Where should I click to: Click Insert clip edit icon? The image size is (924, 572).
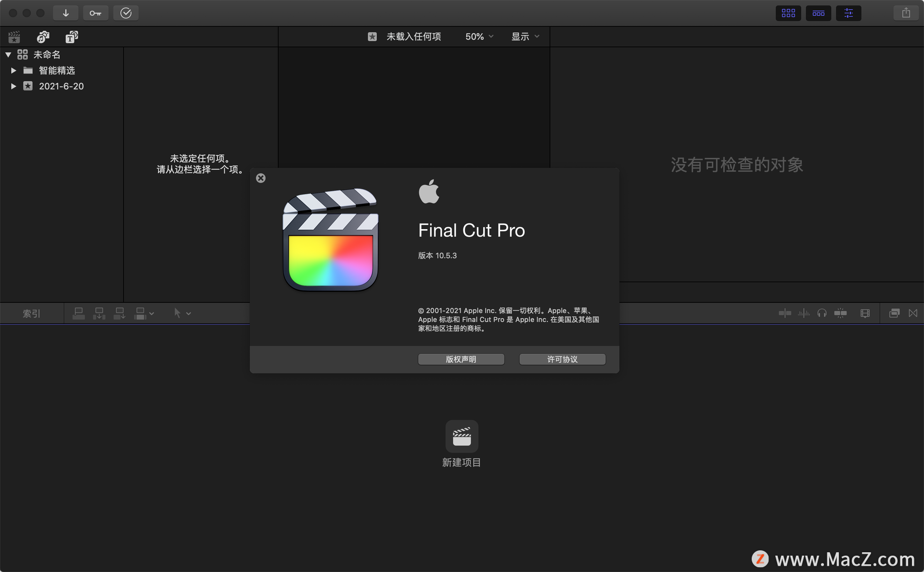(99, 313)
